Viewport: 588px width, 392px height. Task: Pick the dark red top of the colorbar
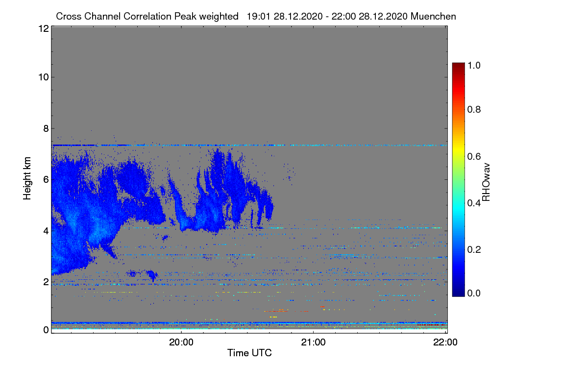458,67
